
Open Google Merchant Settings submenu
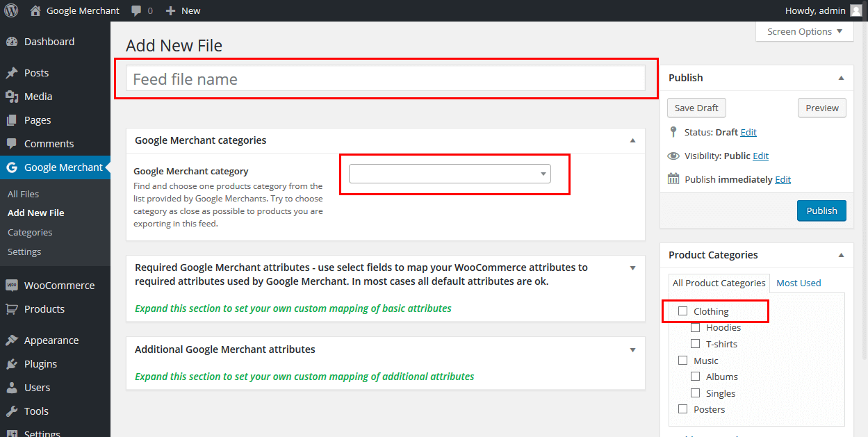[x=24, y=252]
